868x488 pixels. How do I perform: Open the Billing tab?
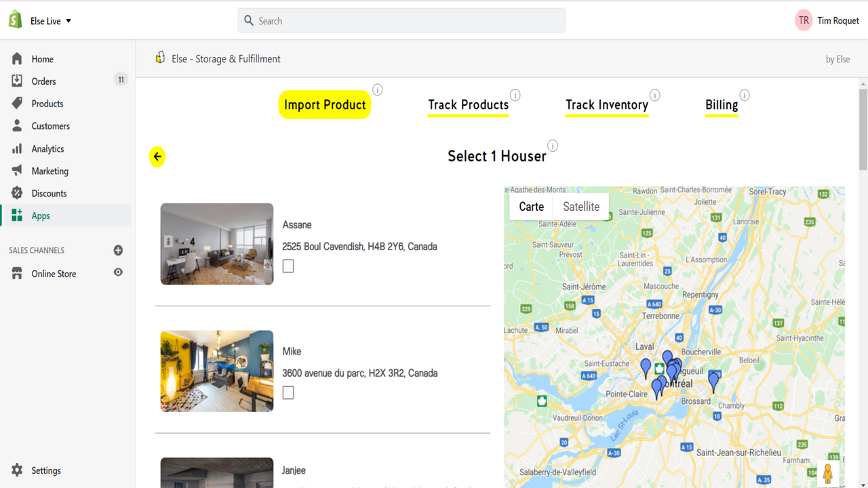[x=721, y=105]
